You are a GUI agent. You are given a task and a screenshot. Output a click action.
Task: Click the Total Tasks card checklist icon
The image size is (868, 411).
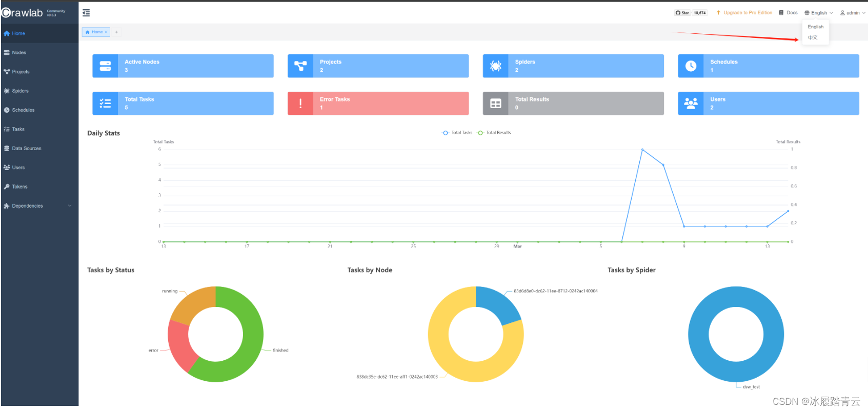[105, 104]
